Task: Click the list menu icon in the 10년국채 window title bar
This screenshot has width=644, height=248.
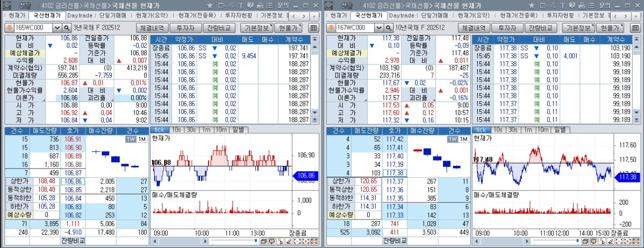Action: (x=591, y=6)
